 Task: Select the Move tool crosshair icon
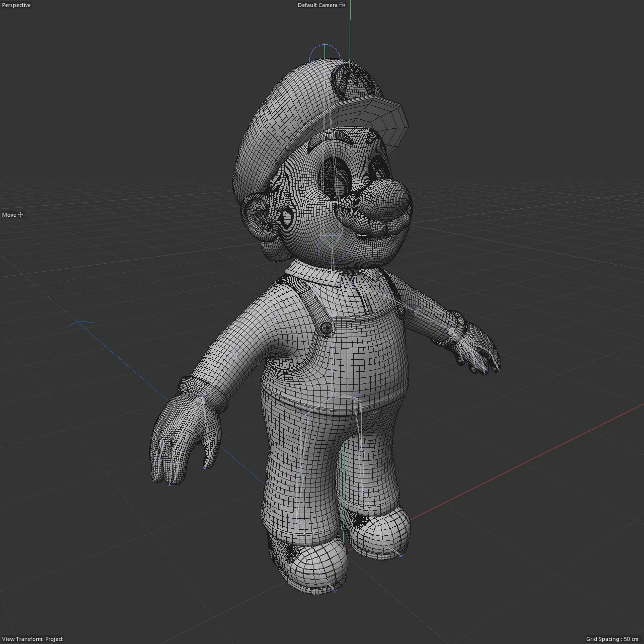pyautogui.click(x=21, y=215)
